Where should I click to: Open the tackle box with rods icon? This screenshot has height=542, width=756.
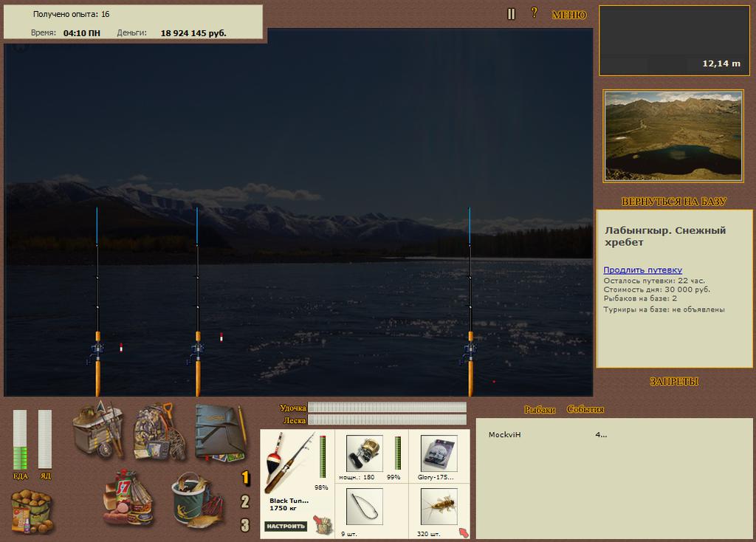(99, 429)
